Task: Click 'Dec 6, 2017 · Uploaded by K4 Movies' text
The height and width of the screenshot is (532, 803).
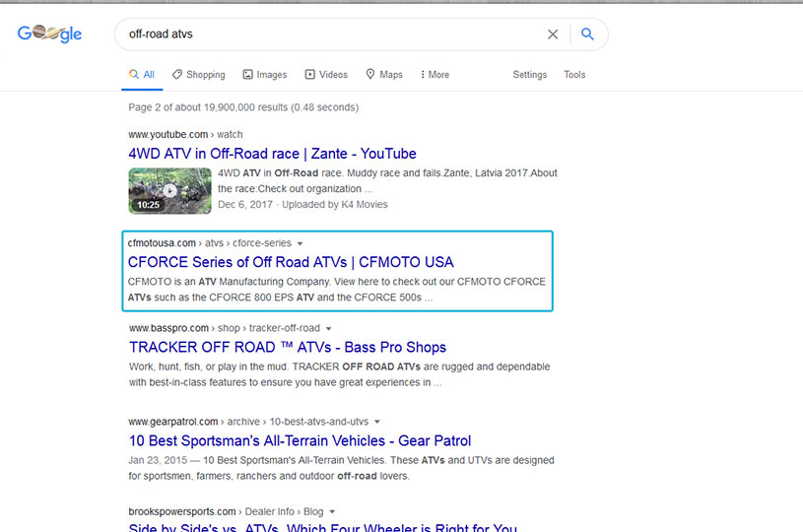Action: (302, 205)
